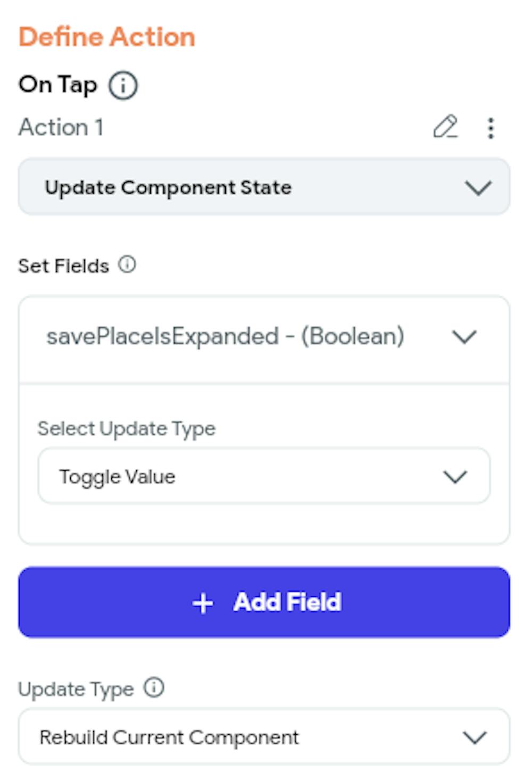The height and width of the screenshot is (780, 532).
Task: Click the plus icon on Add Field
Action: click(x=203, y=603)
